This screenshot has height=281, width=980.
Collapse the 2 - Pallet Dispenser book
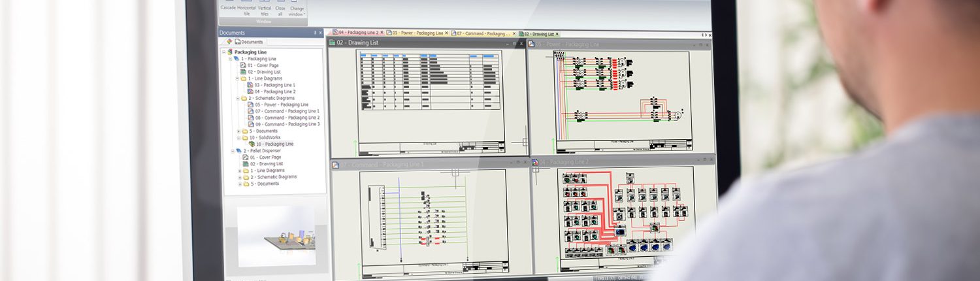pos(231,150)
